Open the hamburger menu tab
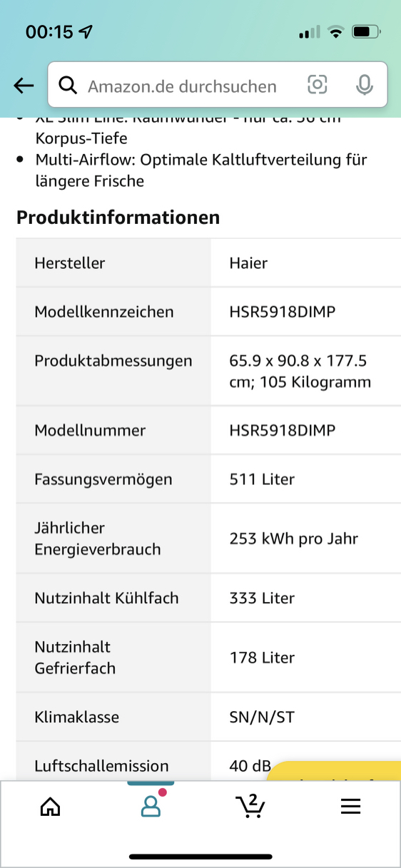The height and width of the screenshot is (868, 401). coord(350,807)
